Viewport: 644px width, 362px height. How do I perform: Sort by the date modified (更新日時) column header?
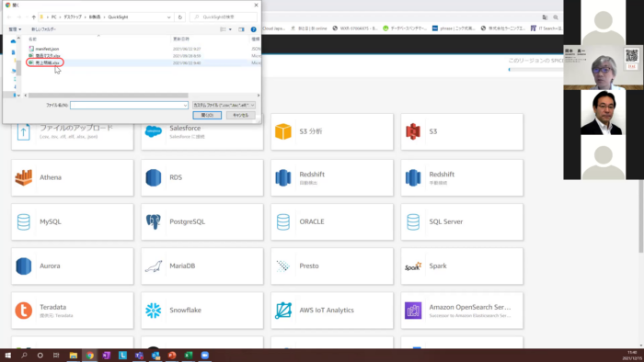tap(181, 39)
